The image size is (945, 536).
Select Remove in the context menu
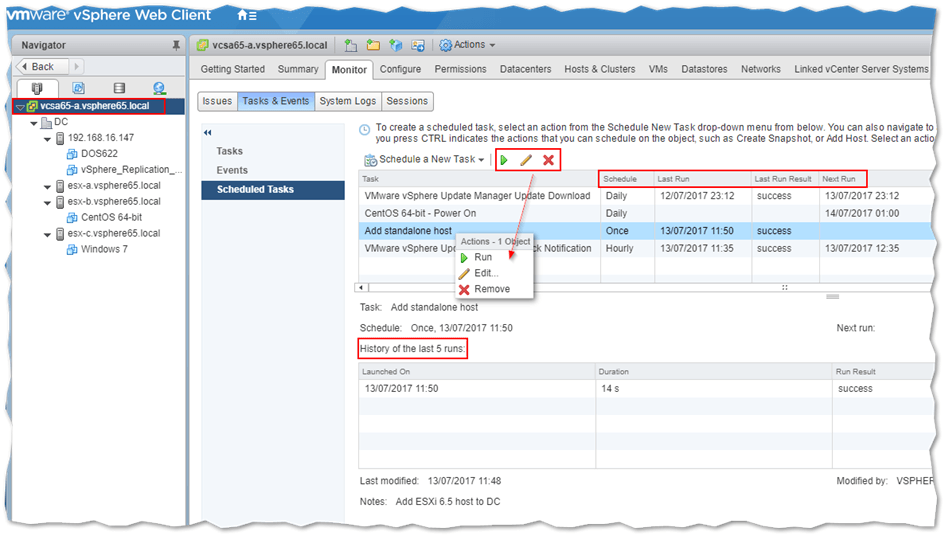492,289
